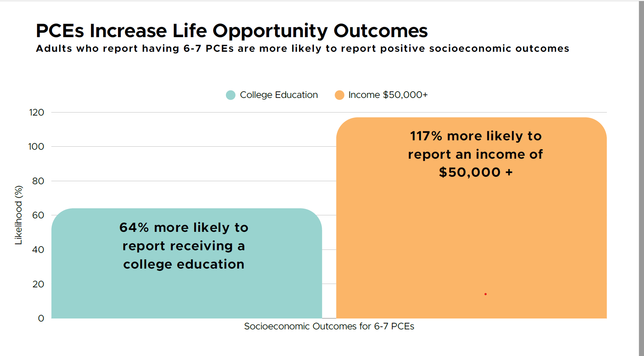Viewport: 644px width, 356px height.
Task: Click the Likelihood (%) y-axis title
Action: point(18,215)
